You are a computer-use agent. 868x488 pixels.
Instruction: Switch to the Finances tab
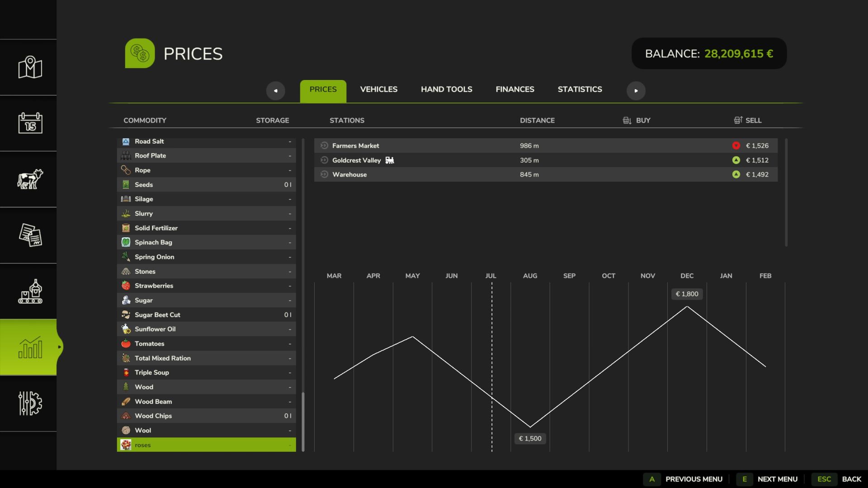click(x=515, y=89)
